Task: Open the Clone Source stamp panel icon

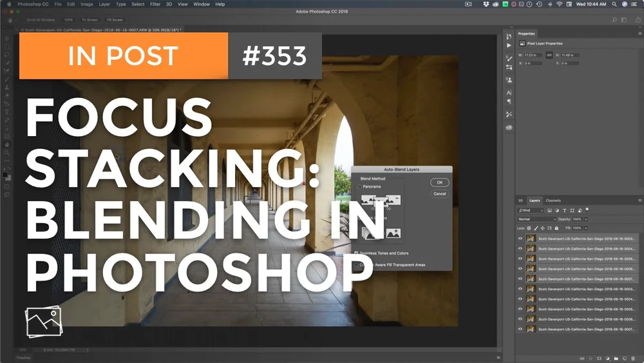Action: pos(509,80)
